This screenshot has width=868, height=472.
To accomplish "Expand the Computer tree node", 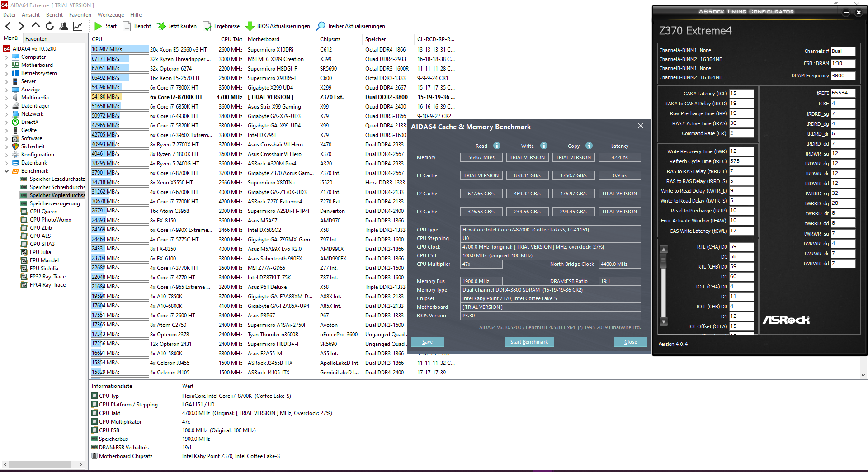I will tap(6, 57).
